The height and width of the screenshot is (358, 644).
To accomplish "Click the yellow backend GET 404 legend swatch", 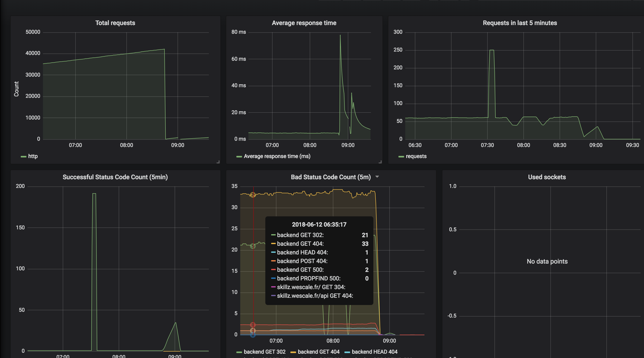I will pos(293,352).
